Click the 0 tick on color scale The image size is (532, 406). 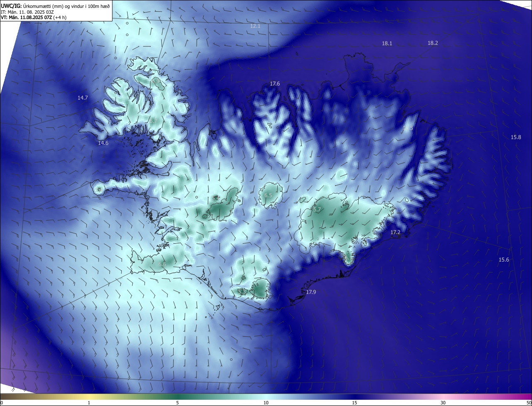[x=1, y=403]
